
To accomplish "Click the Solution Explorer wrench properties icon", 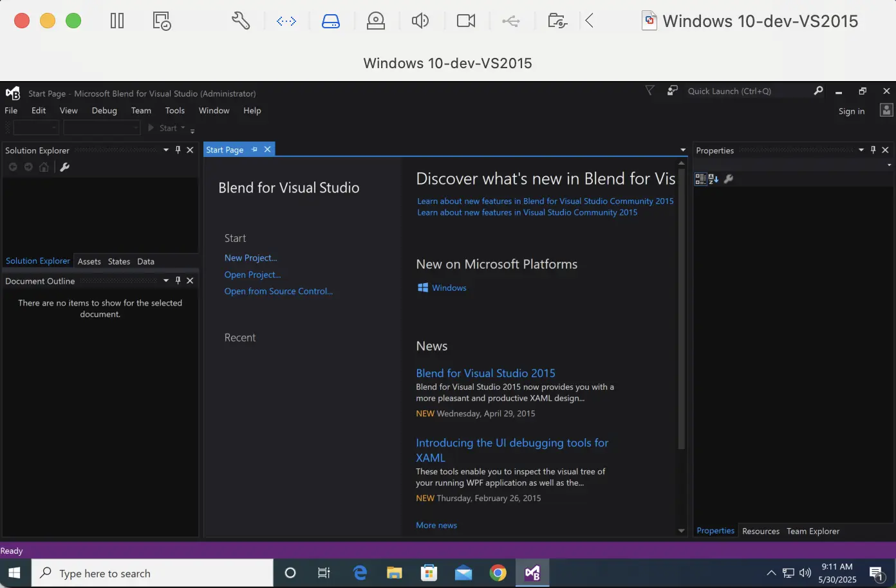I will tap(64, 167).
